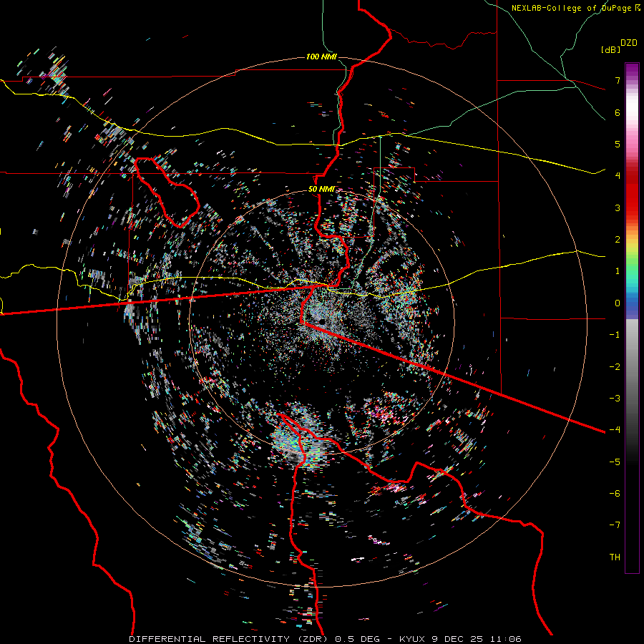This screenshot has height=644, width=644.
Task: Click the legend value -6
Action: pyautogui.click(x=615, y=494)
